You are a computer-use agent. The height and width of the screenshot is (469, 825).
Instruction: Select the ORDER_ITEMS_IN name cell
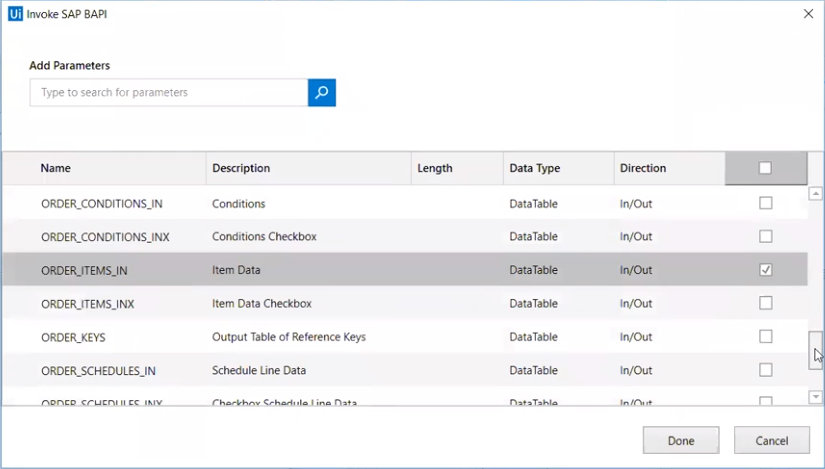pyautogui.click(x=84, y=271)
